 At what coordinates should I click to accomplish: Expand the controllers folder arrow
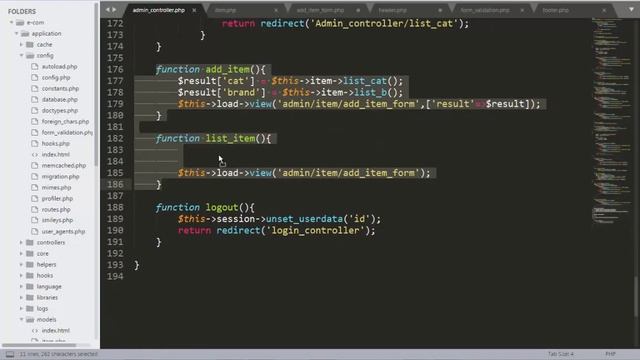click(21, 242)
